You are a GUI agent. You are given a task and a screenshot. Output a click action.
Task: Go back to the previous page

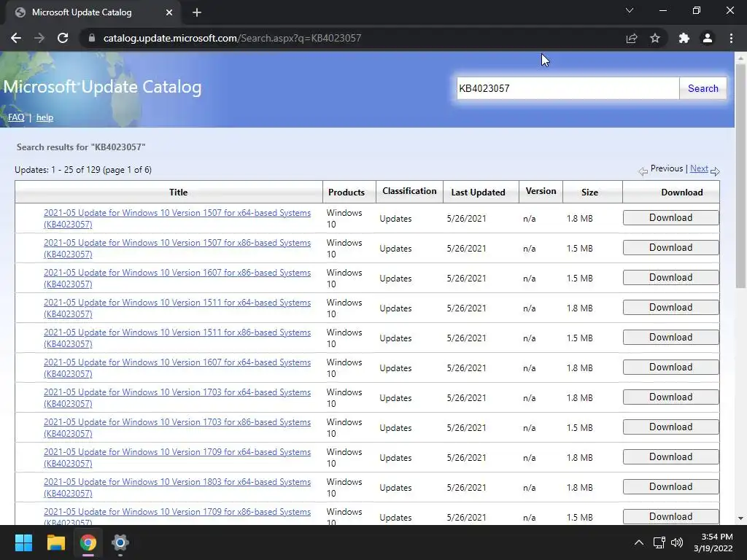tap(16, 38)
